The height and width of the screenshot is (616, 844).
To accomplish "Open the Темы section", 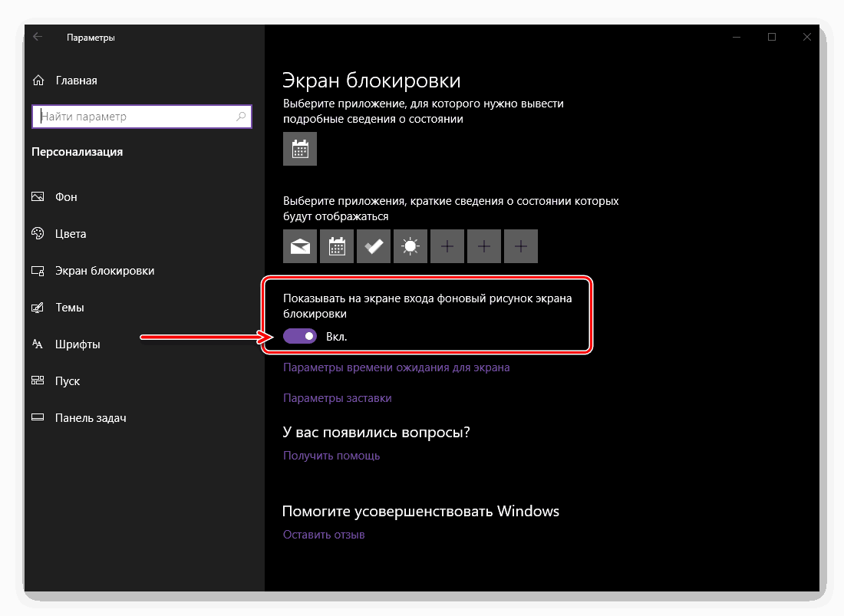I will [x=69, y=307].
